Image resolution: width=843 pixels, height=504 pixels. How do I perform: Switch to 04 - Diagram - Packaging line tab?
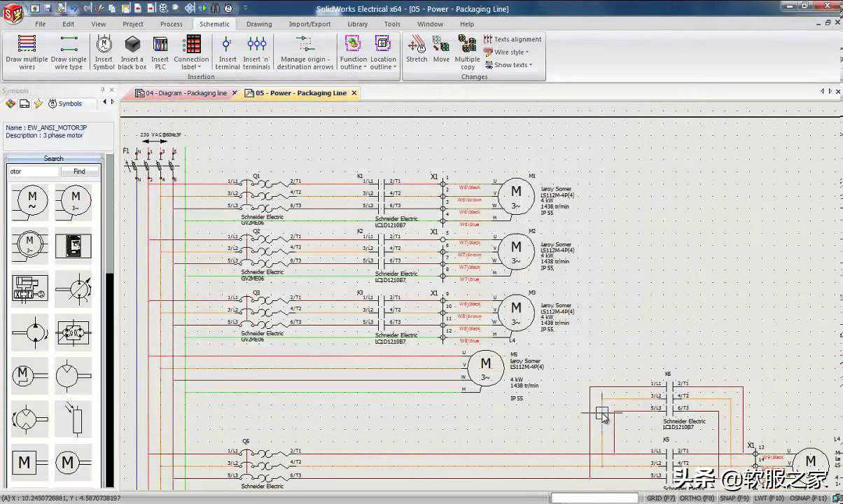coord(186,93)
